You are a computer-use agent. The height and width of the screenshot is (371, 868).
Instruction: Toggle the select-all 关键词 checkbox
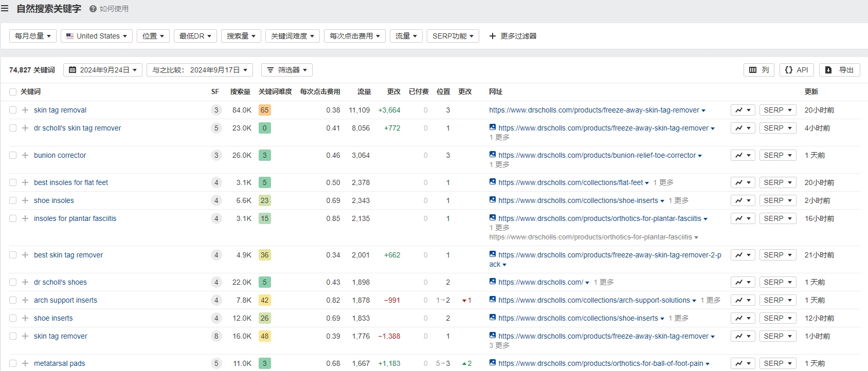point(13,92)
